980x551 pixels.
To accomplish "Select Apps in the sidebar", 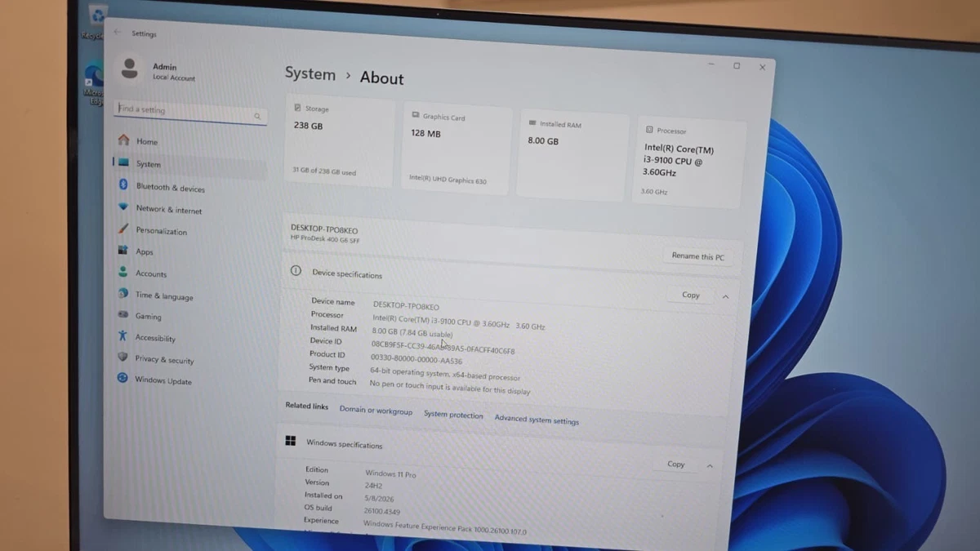I will (189, 253).
